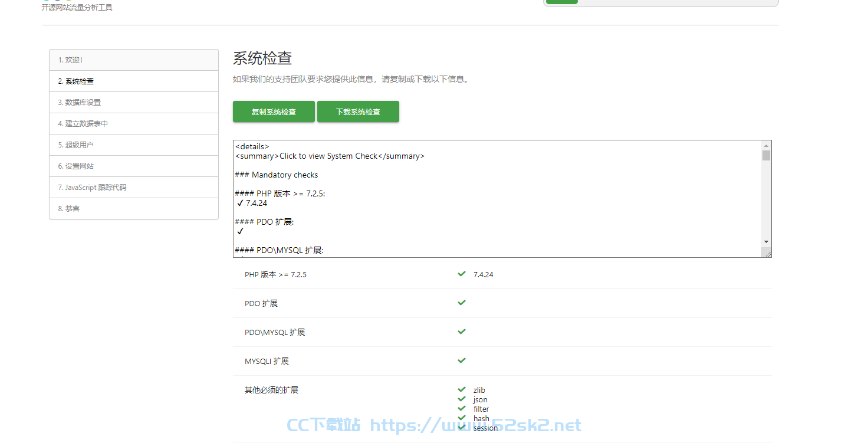Click the 复制系统检查 button
Image resolution: width=868 pixels, height=443 pixels.
point(274,111)
